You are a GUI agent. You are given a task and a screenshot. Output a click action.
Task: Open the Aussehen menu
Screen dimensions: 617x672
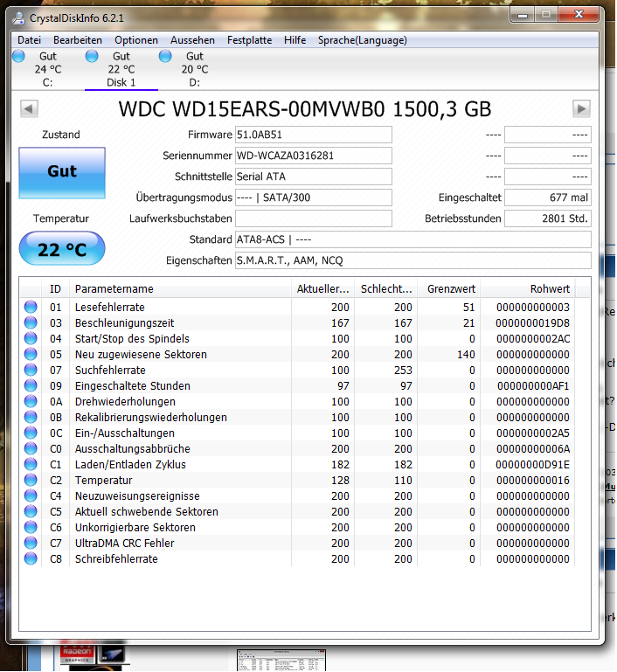[x=192, y=40]
